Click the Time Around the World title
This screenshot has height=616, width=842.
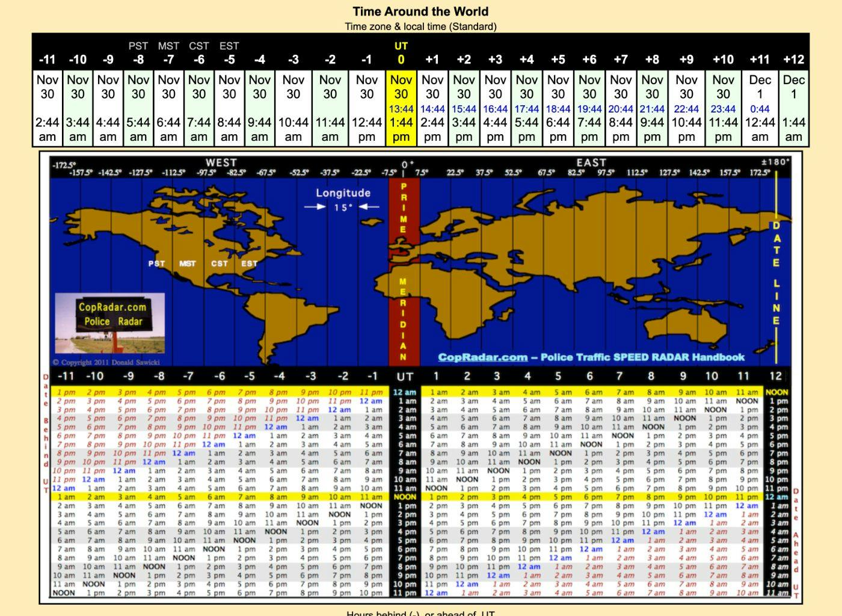[x=420, y=11]
